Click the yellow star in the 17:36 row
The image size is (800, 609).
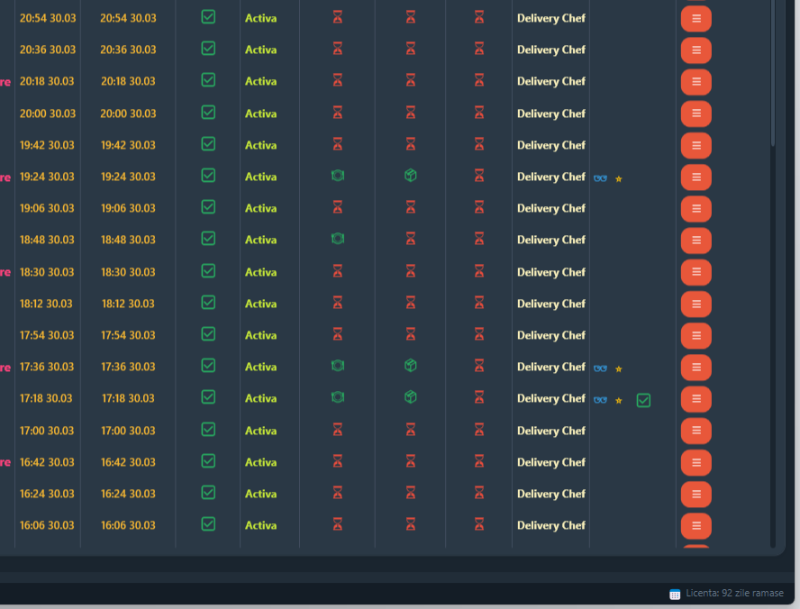(619, 369)
